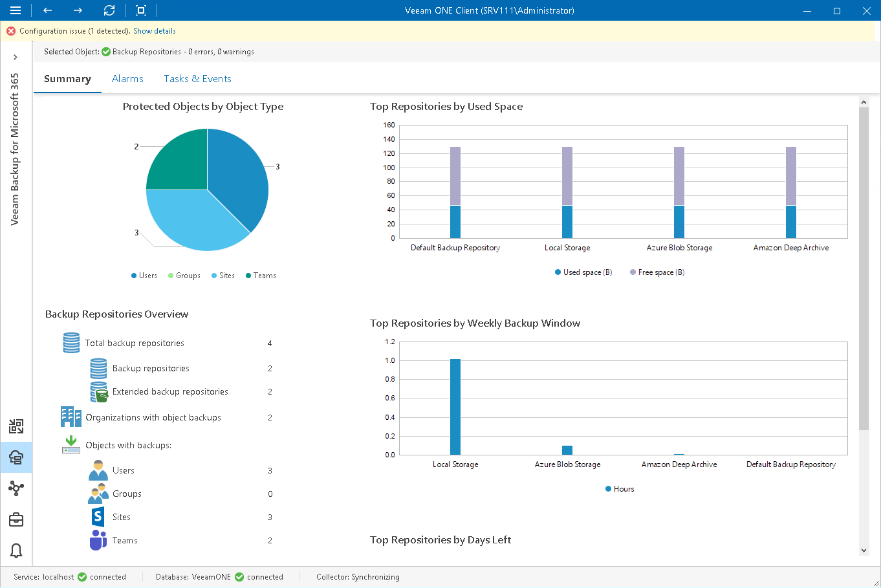Click the Users person icon
This screenshot has width=881, height=588.
(98, 470)
